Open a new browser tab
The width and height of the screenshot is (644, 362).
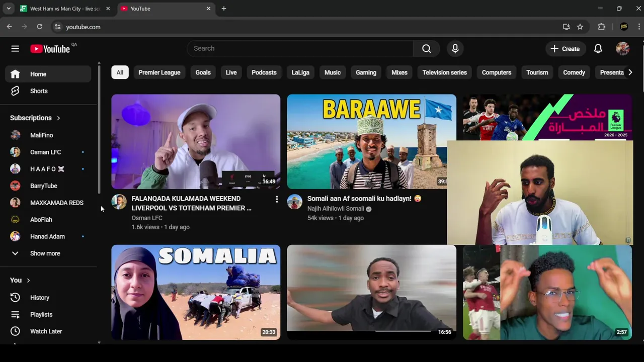(x=224, y=9)
